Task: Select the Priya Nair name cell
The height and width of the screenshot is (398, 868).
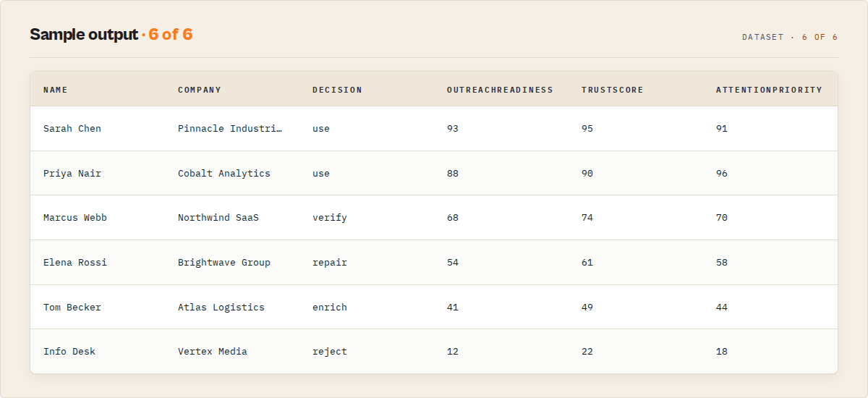Action: coord(72,174)
